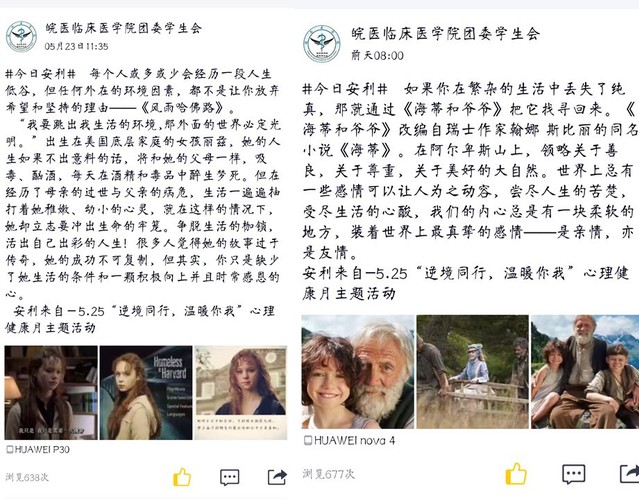This screenshot has height=499, width=639.
Task: Open the Homeless to Harvard poster image
Action: point(146,393)
